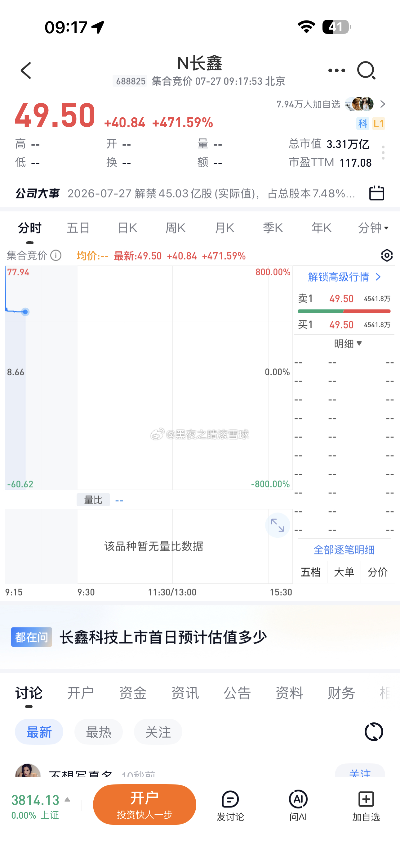Expand the Shanghai index ticker arrow
The image size is (400, 868).
[x=67, y=800]
